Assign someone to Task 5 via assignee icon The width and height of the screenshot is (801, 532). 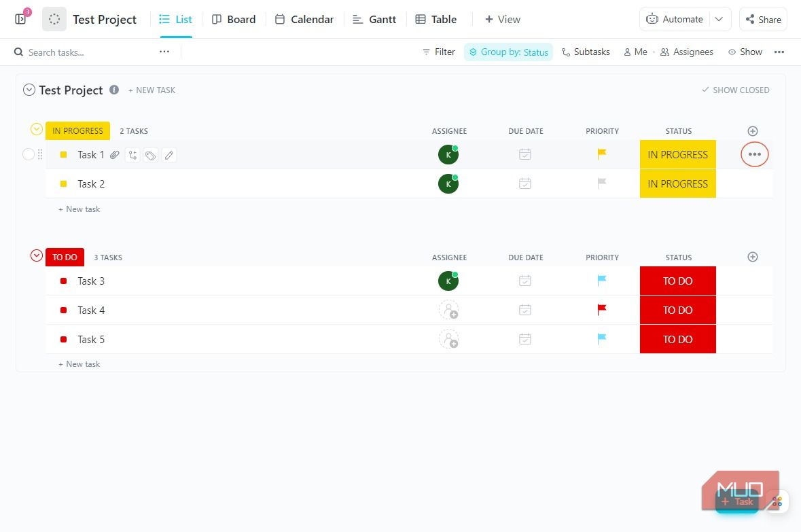point(448,339)
